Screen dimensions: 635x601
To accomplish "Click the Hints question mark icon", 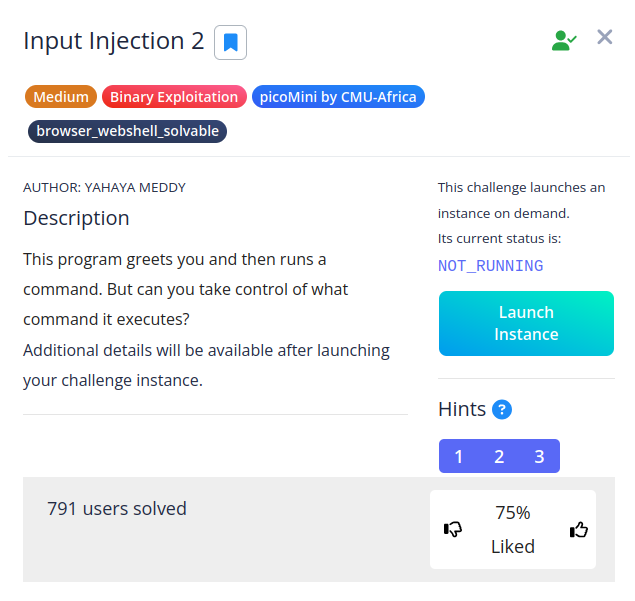I will point(502,409).
